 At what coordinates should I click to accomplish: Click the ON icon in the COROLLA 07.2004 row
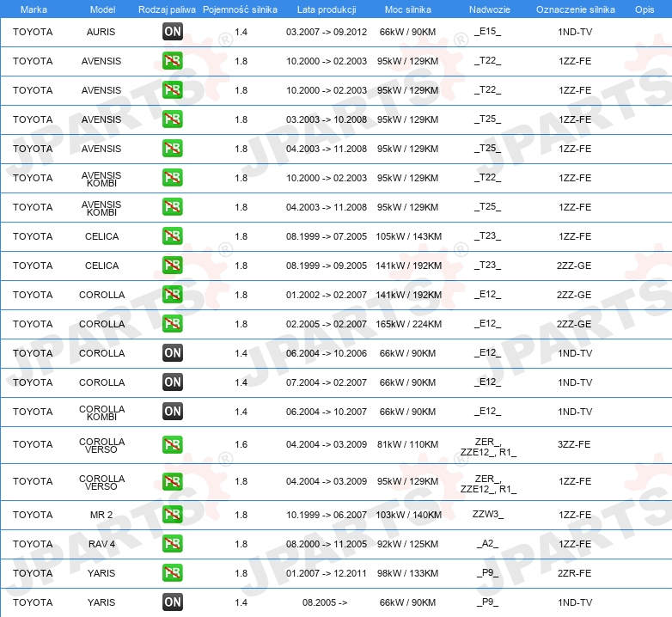click(172, 382)
